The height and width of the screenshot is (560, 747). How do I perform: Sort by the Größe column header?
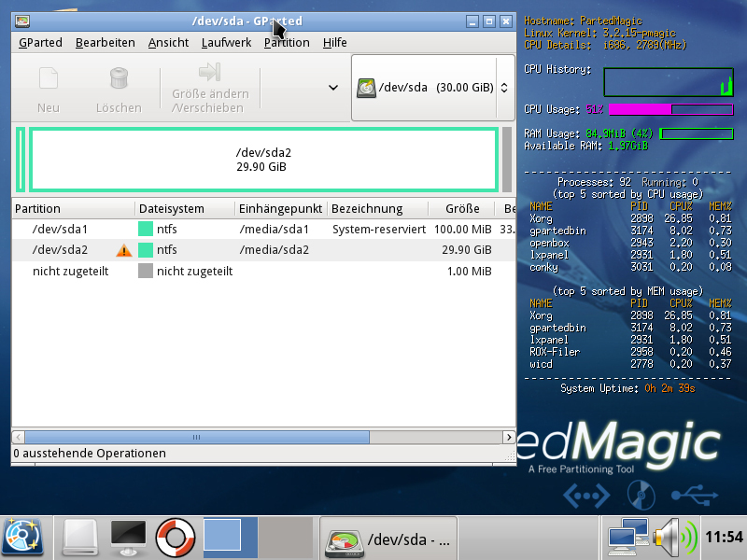pos(462,208)
